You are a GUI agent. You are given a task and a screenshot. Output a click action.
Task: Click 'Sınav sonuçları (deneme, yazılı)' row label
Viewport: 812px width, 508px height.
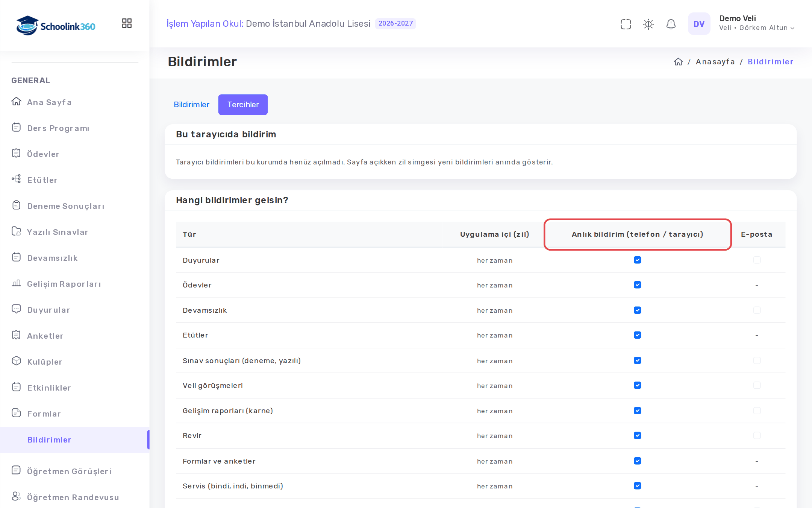coord(242,360)
